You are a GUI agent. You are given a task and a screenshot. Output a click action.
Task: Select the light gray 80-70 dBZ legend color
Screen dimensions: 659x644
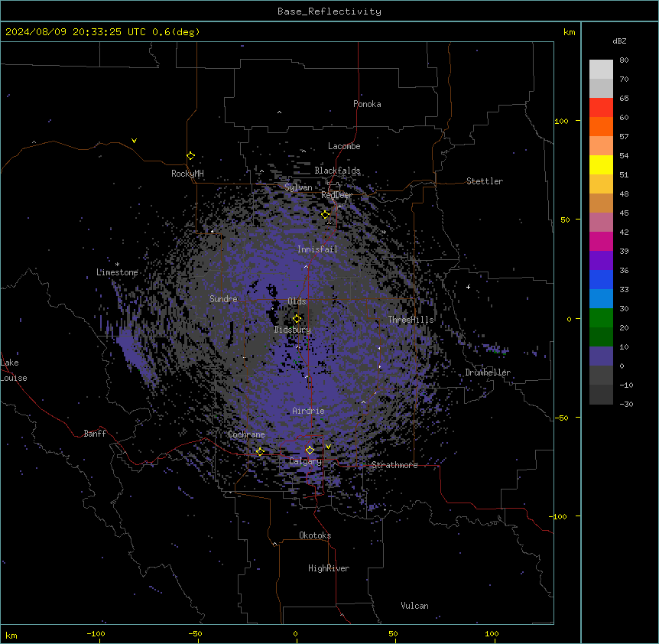601,70
